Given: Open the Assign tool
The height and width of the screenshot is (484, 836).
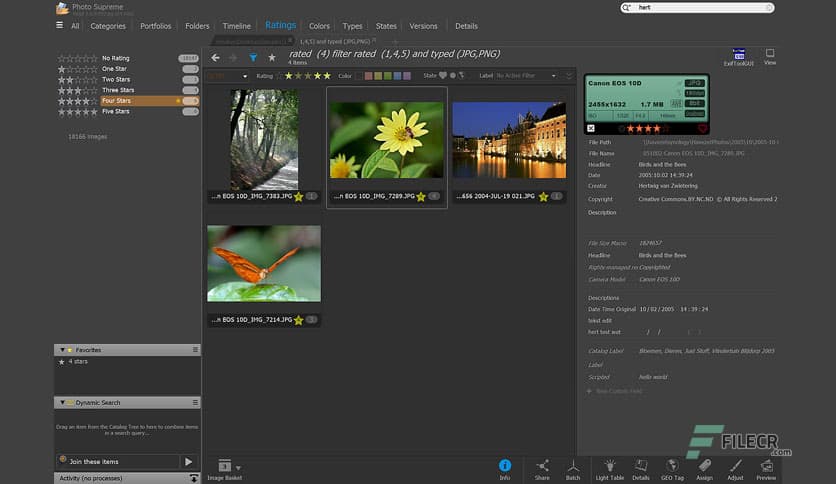Looking at the screenshot, I should coord(704,470).
